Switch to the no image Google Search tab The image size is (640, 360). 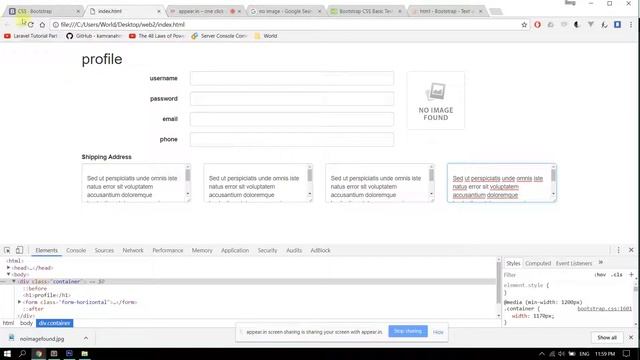286,11
